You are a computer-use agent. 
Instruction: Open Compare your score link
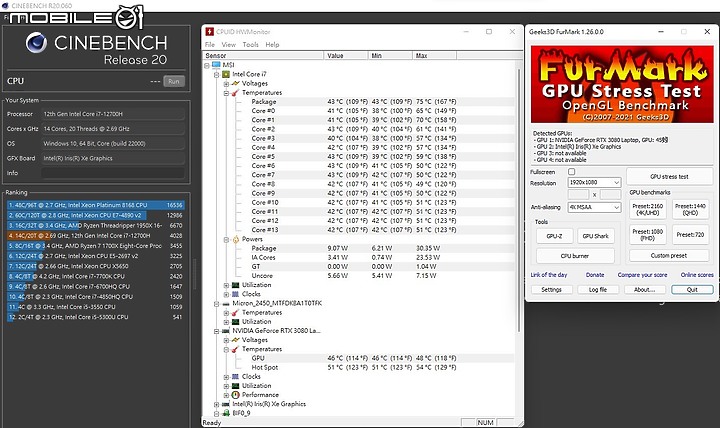642,275
